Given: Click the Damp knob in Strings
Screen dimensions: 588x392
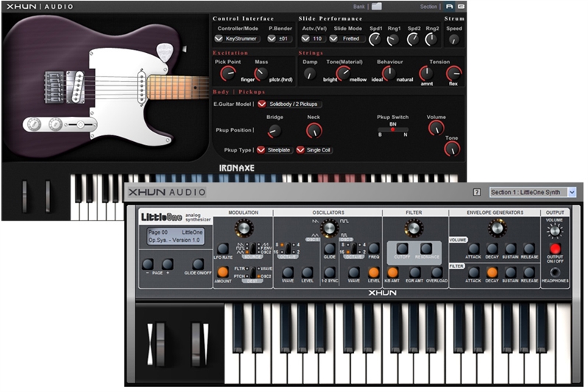Looking at the screenshot, I should [310, 73].
